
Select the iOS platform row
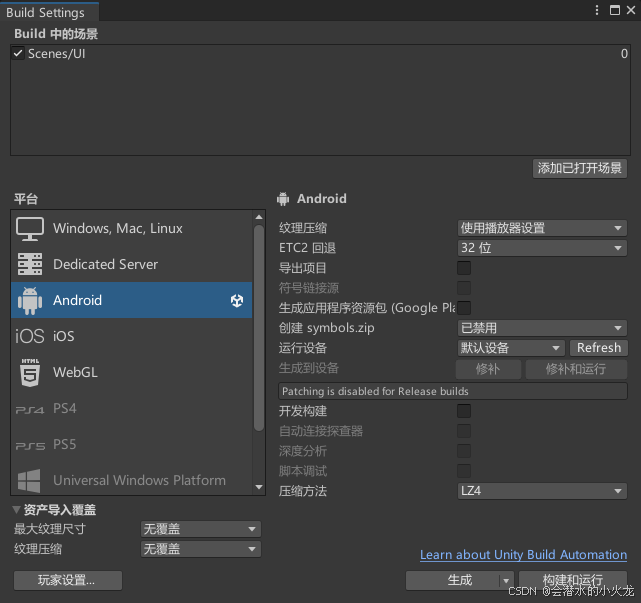pyautogui.click(x=132, y=336)
